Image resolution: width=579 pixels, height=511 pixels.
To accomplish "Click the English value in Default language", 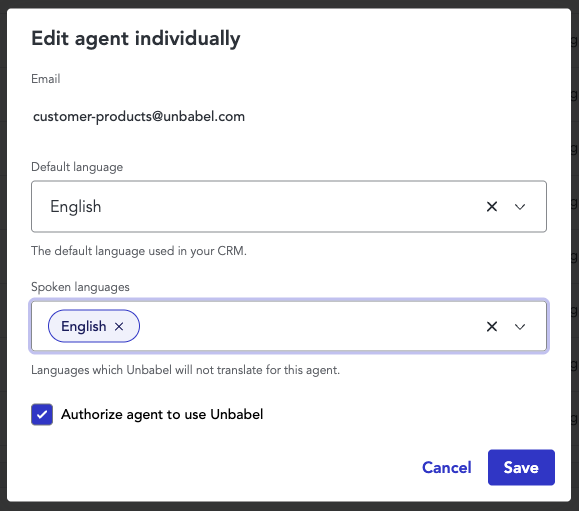I will coord(76,206).
